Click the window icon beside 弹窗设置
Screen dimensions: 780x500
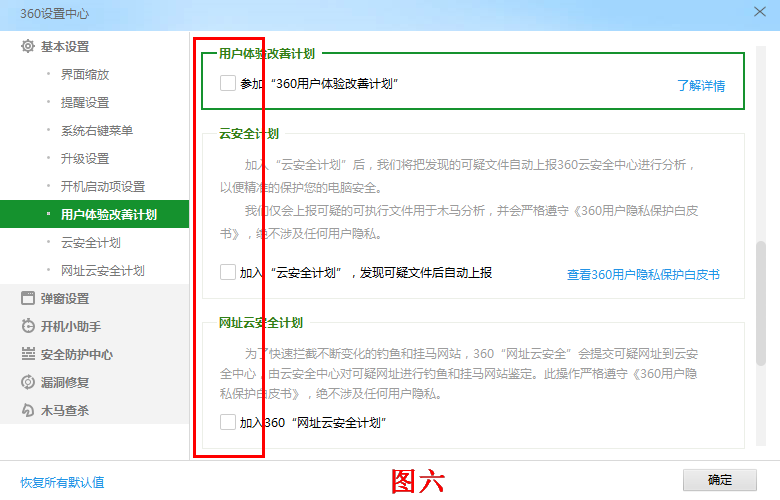pos(28,298)
